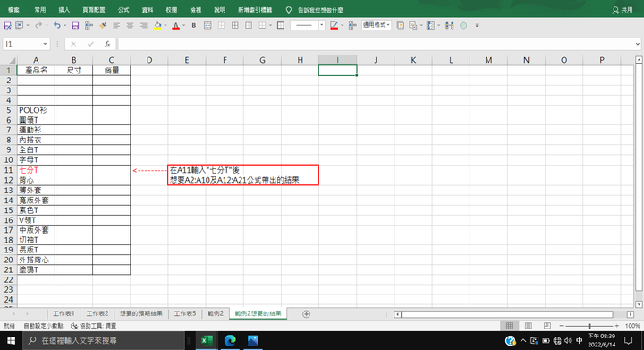Open the 公式 ribbon tab
This screenshot has height=350, width=644.
(123, 10)
